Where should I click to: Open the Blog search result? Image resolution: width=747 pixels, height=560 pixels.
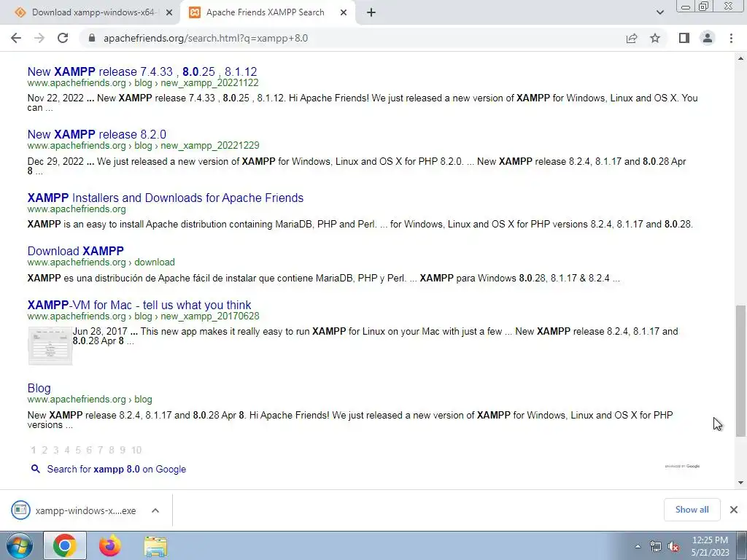39,388
